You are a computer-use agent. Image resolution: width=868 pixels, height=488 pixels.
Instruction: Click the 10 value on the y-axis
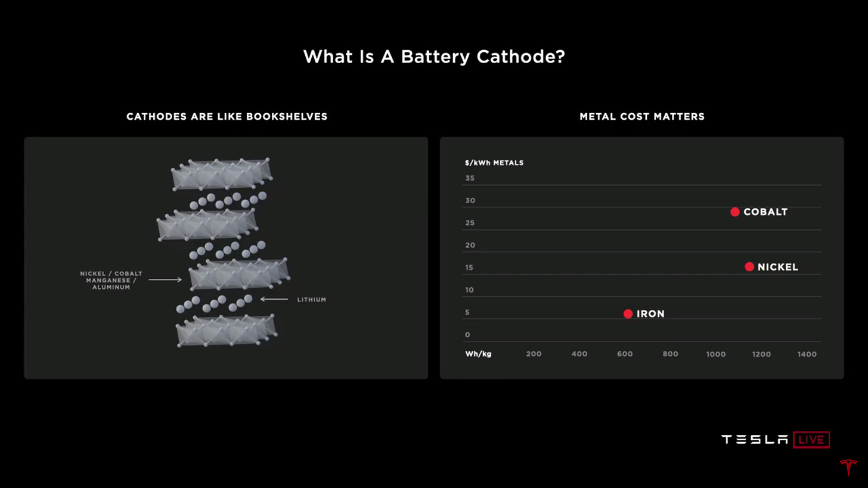(x=469, y=290)
